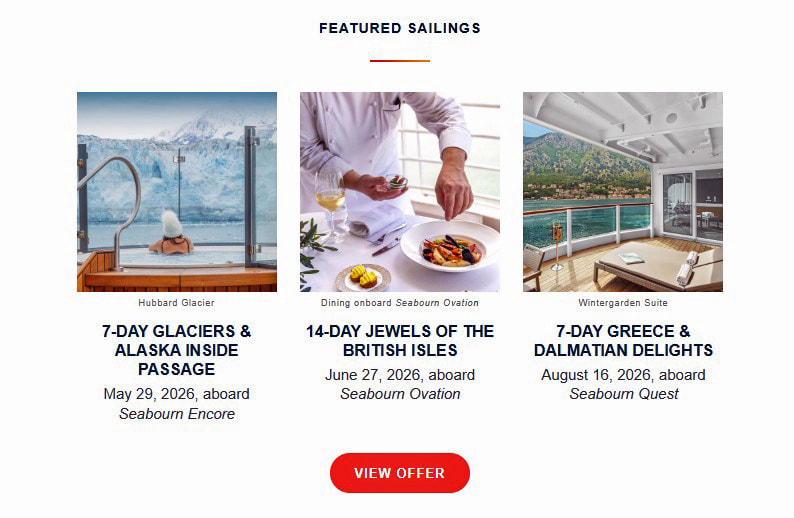Open the Wintergarden Suite deck photo
794x518 pixels.
pos(622,192)
